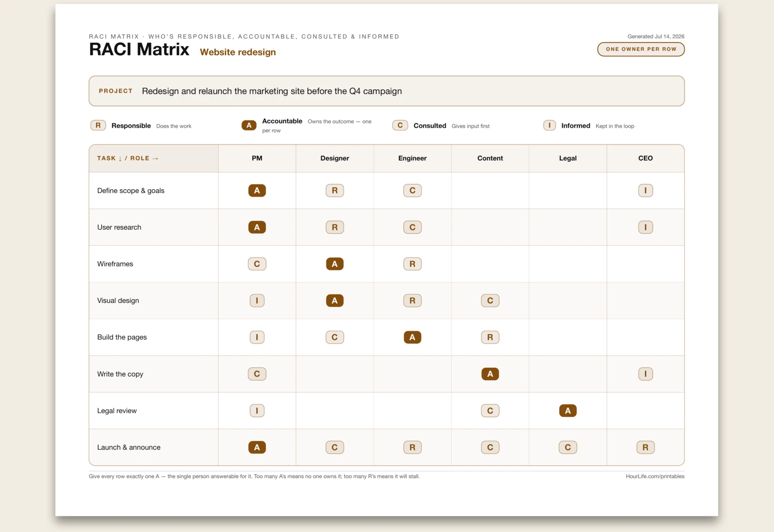Click the R badge for CEO in Launch & announce
Screen dimensions: 774x532
point(645,447)
